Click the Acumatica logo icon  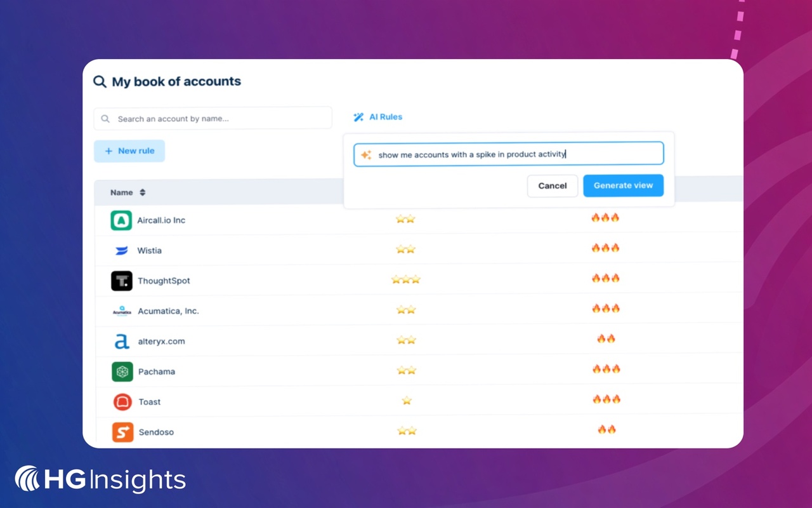pyautogui.click(x=122, y=311)
